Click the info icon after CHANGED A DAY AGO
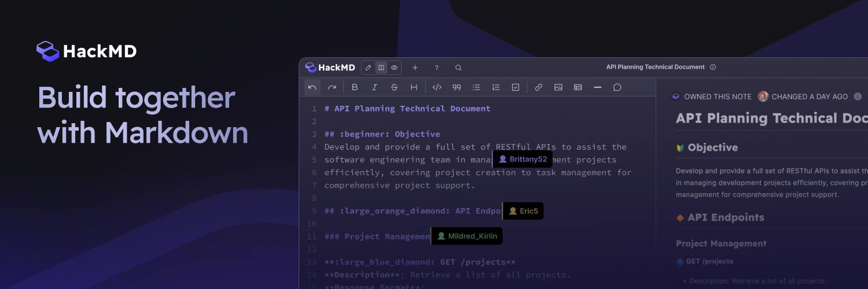Viewport: 868px width, 289px height. pos(858,97)
